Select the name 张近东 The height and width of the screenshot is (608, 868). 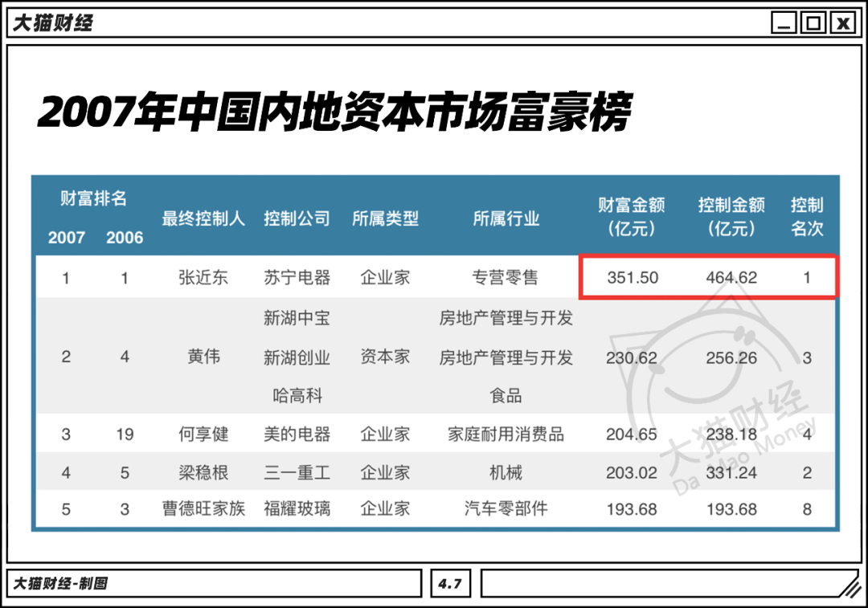203,277
